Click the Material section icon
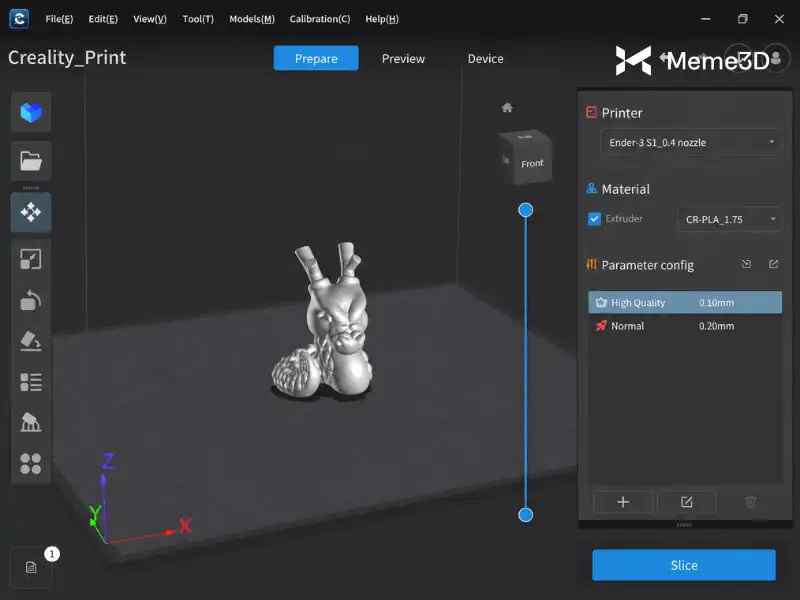This screenshot has height=600, width=800. click(591, 188)
